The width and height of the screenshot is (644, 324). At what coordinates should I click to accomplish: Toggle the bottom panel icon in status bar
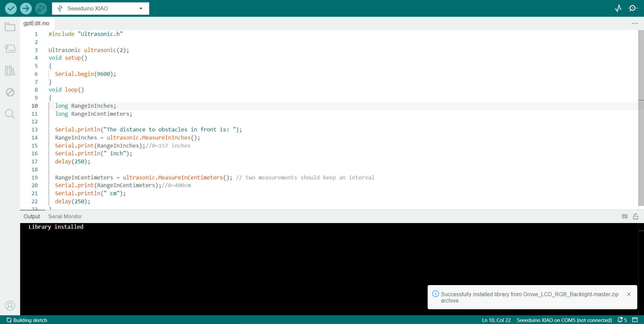coord(635,320)
